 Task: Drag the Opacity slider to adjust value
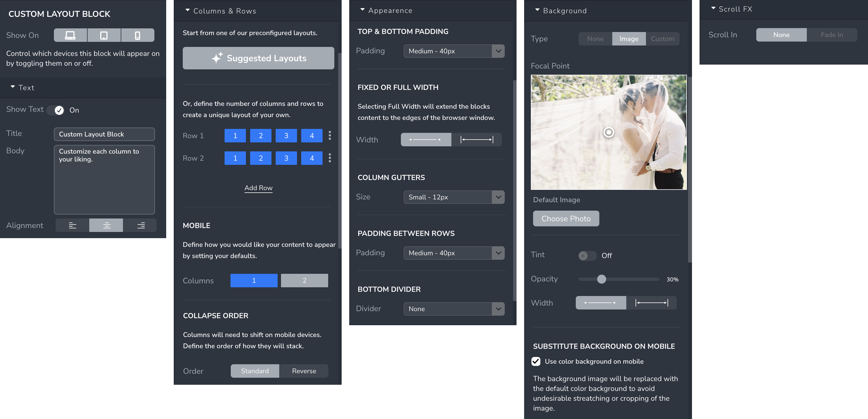point(601,279)
